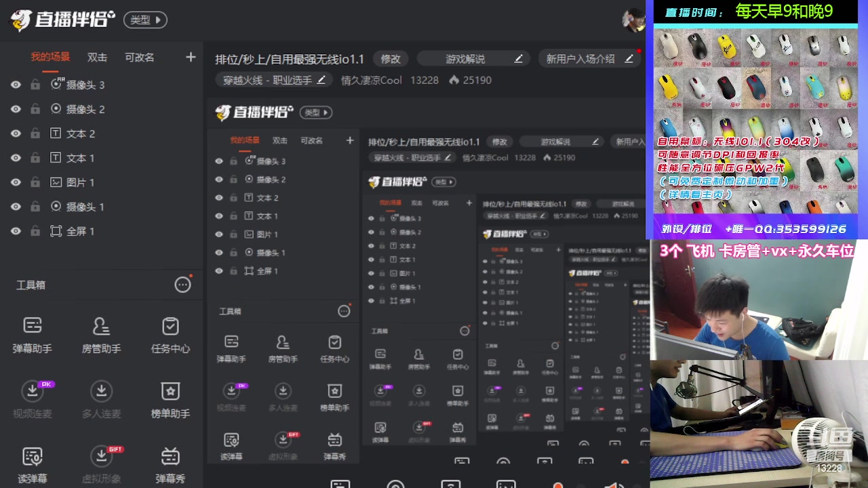The height and width of the screenshot is (488, 868).
Task: Click the toolbox more options icon
Action: pos(183,285)
